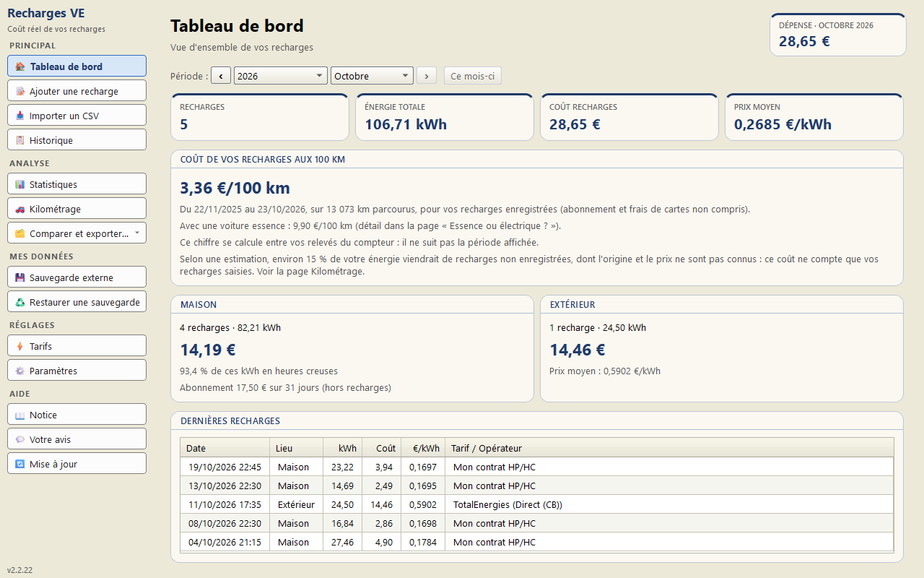The height and width of the screenshot is (578, 924).
Task: Click the Restaurer une sauvegarde recycle icon
Action: click(20, 302)
